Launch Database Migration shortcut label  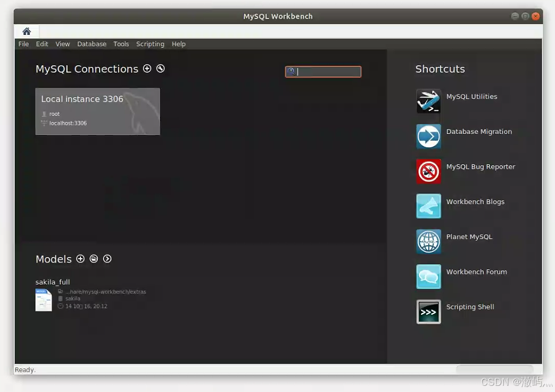pyautogui.click(x=479, y=132)
